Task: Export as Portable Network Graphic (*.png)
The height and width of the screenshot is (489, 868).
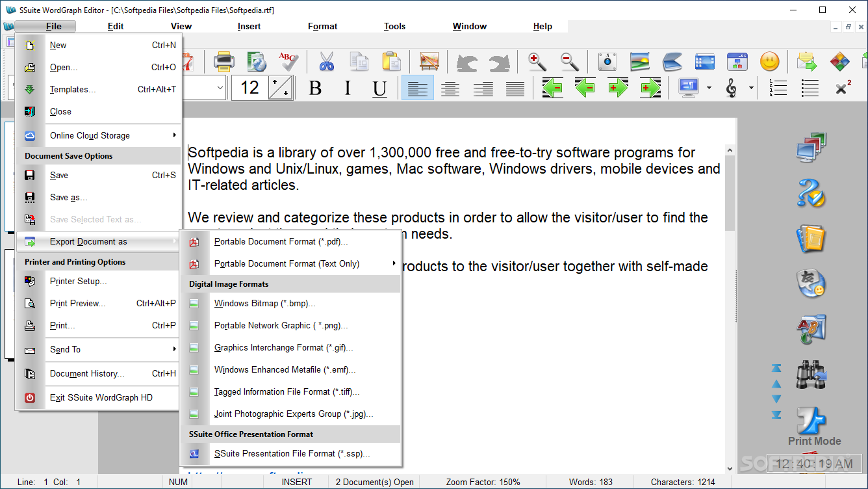Action: pyautogui.click(x=290, y=325)
